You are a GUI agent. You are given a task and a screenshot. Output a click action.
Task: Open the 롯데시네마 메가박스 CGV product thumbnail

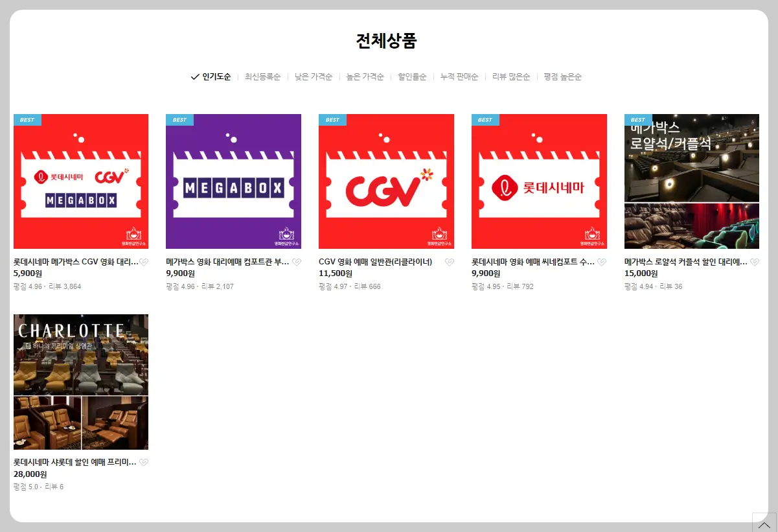pos(80,181)
